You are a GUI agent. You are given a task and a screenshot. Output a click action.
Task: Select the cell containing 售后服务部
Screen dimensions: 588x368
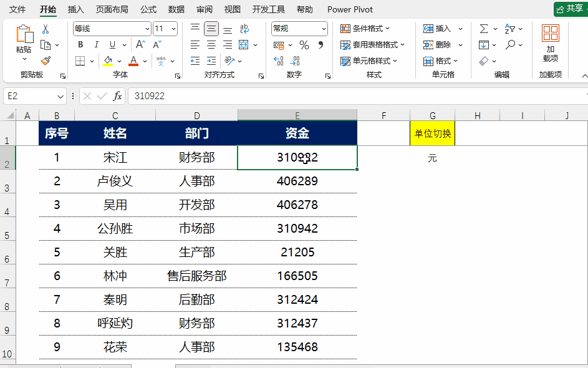click(196, 276)
